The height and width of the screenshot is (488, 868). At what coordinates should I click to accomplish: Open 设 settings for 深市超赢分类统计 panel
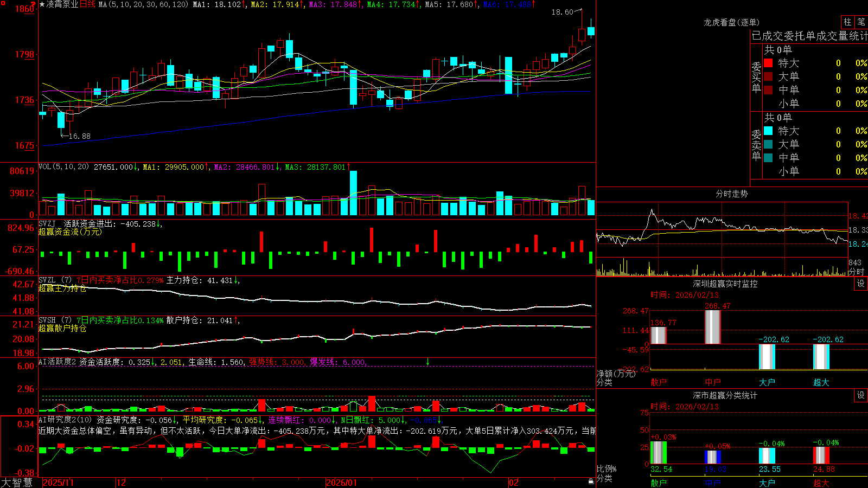coord(861,395)
